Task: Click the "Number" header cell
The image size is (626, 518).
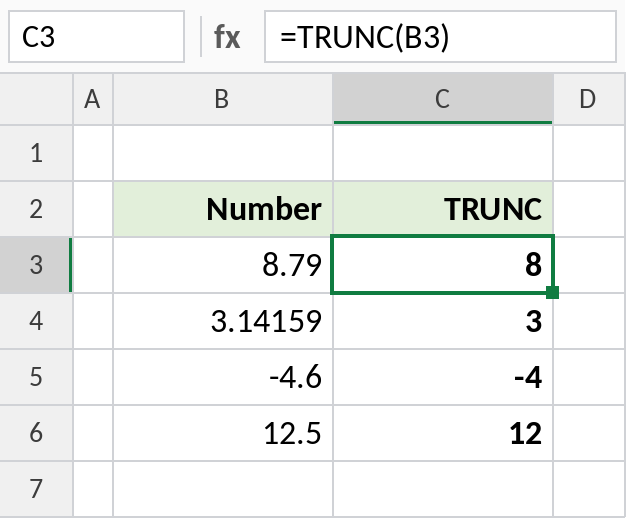Action: 223,209
